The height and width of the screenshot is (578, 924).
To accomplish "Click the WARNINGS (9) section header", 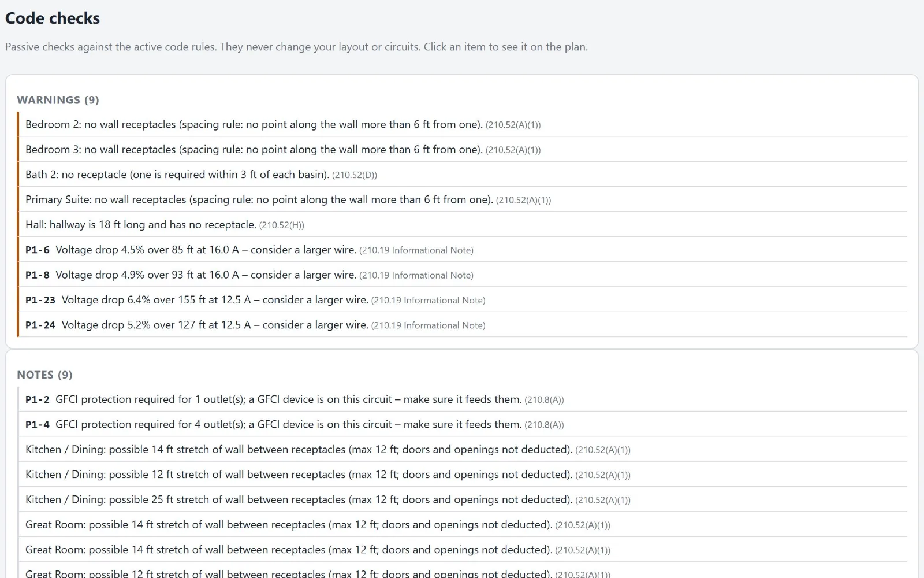I will pyautogui.click(x=58, y=100).
